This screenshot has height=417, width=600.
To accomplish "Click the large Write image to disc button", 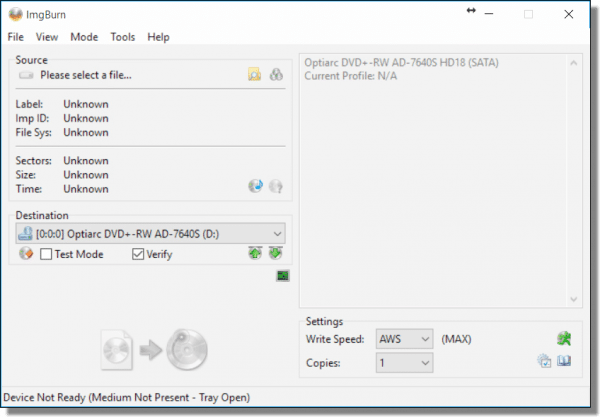I will (154, 350).
